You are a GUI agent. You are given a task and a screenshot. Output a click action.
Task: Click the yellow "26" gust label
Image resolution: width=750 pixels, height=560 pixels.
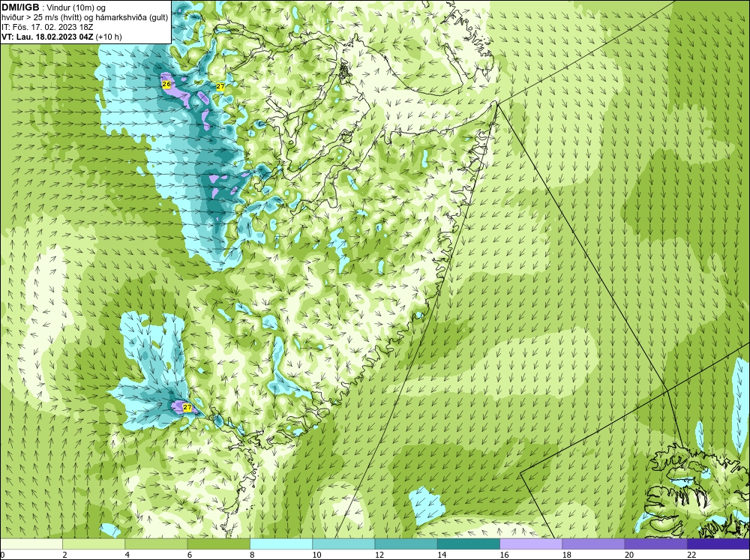click(x=166, y=85)
